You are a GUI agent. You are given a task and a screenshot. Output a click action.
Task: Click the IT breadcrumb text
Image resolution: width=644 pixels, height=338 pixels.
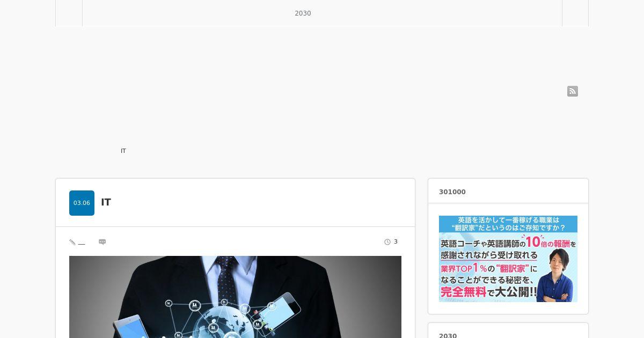click(123, 151)
